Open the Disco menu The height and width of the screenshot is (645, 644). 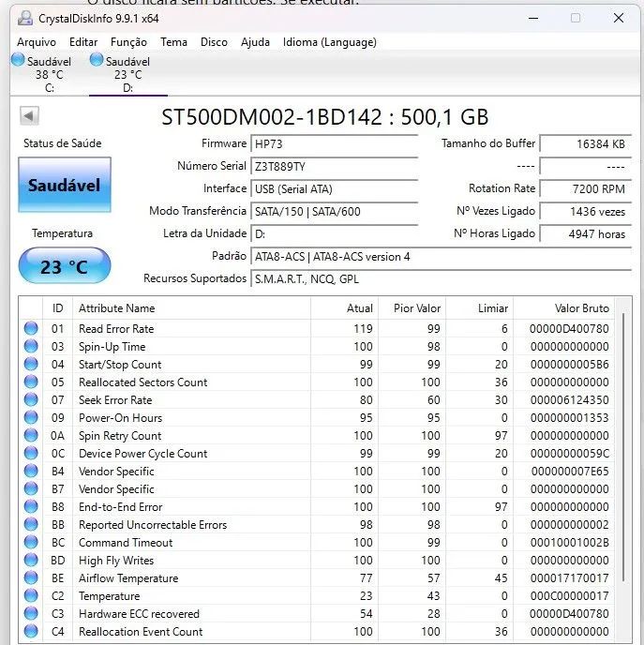pos(214,42)
